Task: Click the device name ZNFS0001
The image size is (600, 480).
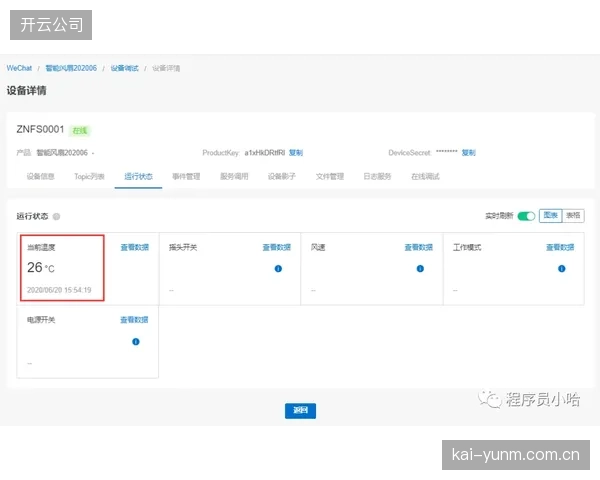Action: point(40,129)
